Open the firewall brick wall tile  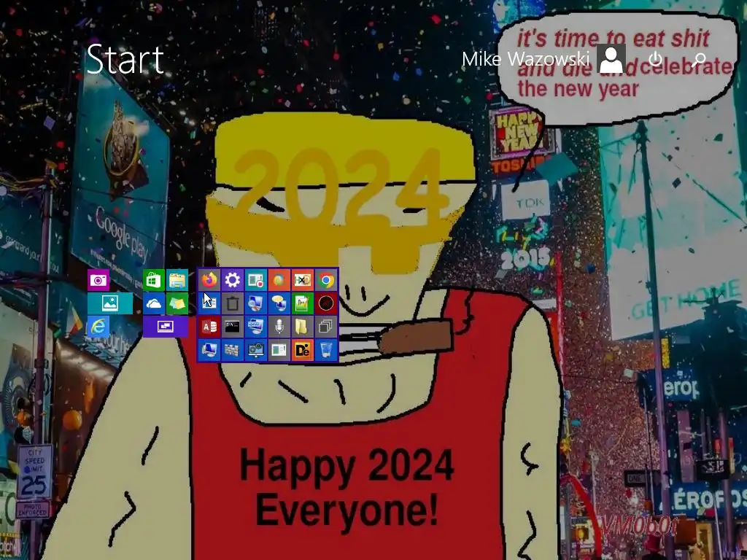(x=233, y=350)
